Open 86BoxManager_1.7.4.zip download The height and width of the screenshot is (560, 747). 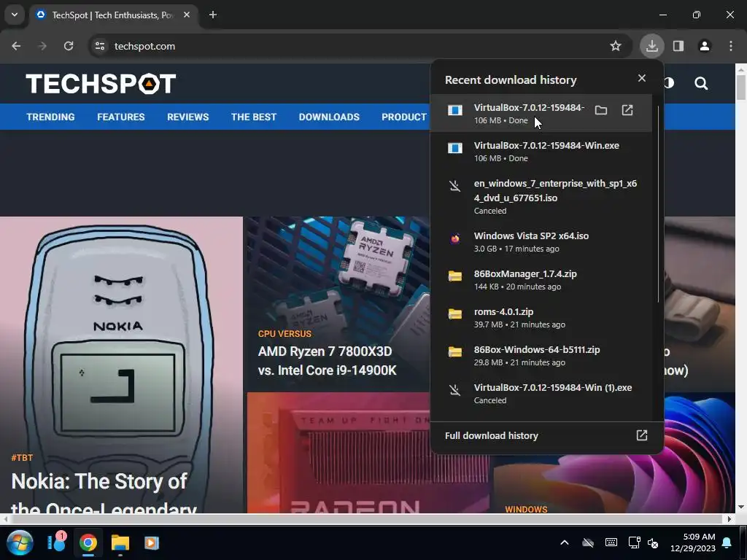point(541,280)
